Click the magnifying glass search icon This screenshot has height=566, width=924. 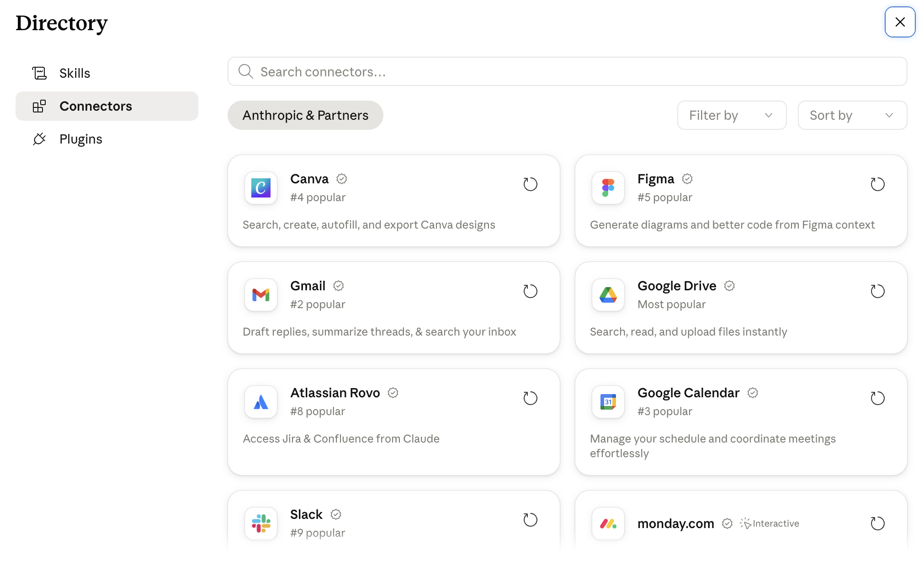click(x=245, y=71)
